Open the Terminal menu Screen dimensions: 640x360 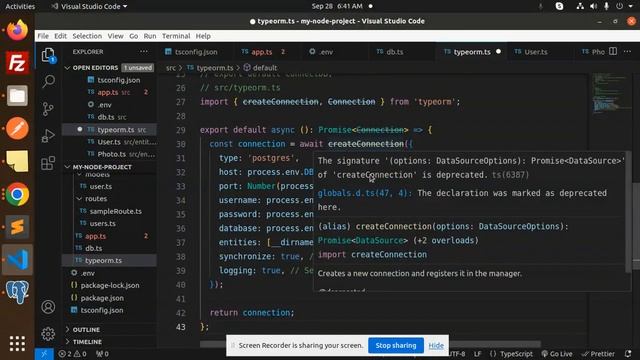[176, 36]
